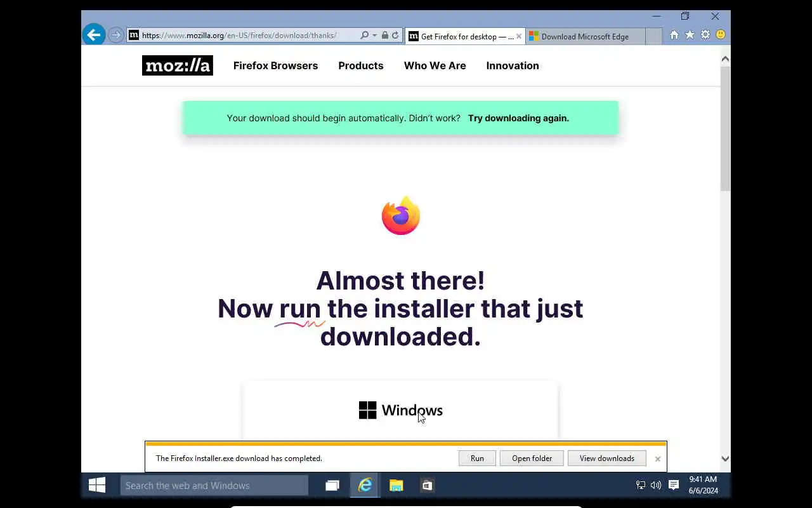The height and width of the screenshot is (508, 812).
Task: Click the search magnifier in address bar
Action: click(364, 36)
